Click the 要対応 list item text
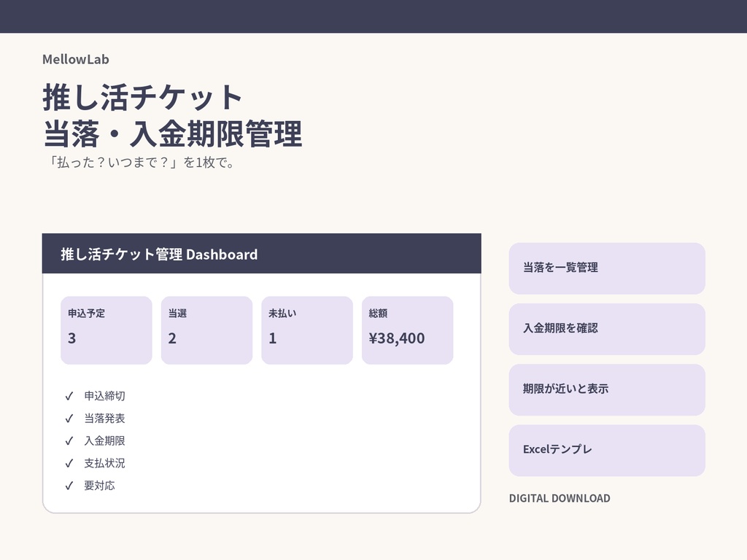Screen dimensions: 747x560 [x=99, y=486]
